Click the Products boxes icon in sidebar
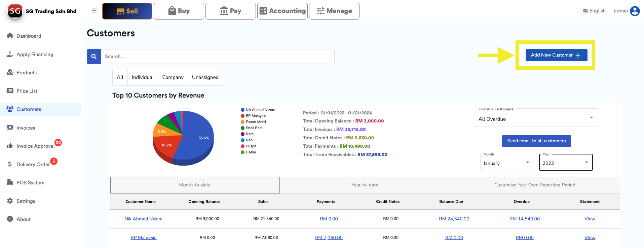The image size is (644, 248). [x=10, y=72]
